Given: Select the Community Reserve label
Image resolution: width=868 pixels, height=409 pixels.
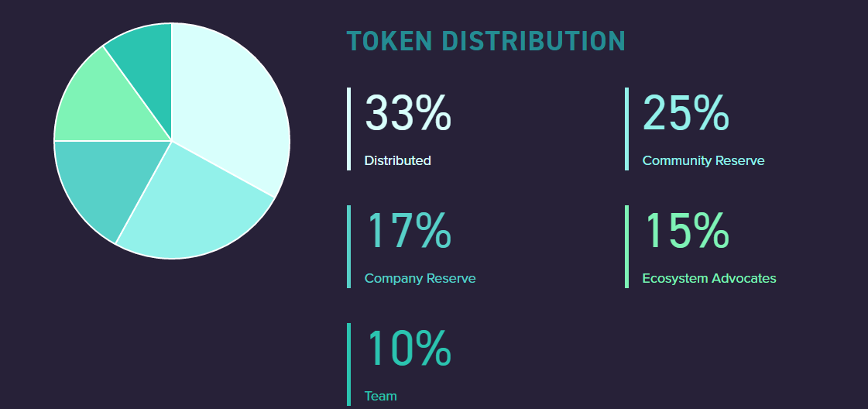Looking at the screenshot, I should tap(703, 161).
